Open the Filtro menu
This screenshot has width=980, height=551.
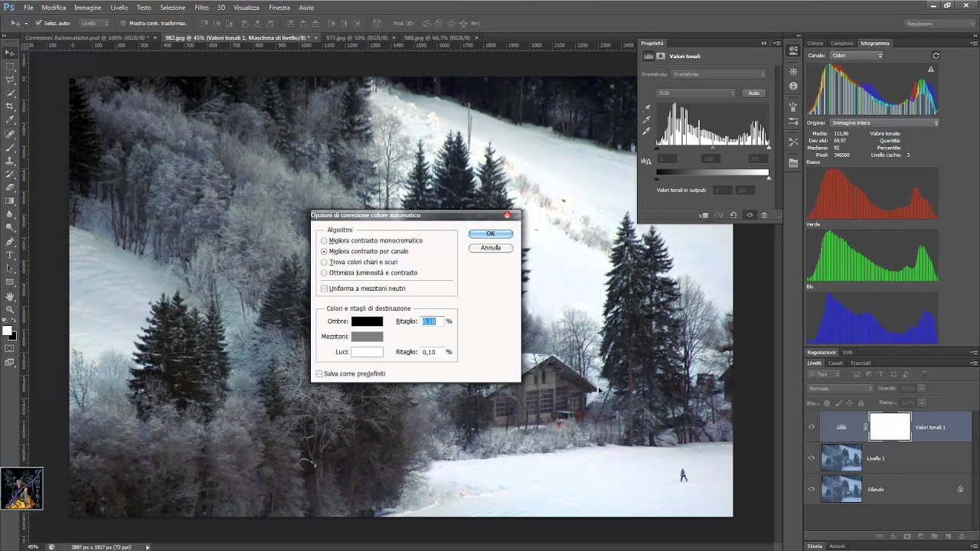pos(201,8)
